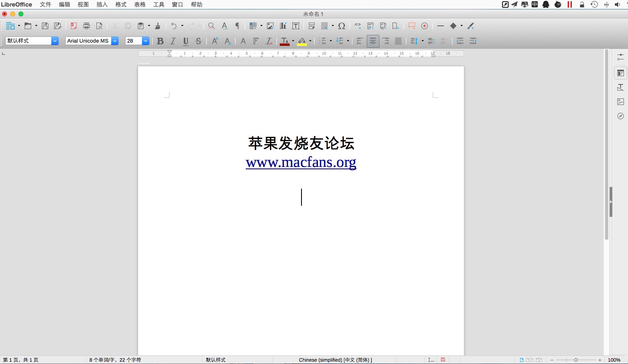This screenshot has height=364, width=628.
Task: Insert an endnote
Action: pyautogui.click(x=383, y=26)
